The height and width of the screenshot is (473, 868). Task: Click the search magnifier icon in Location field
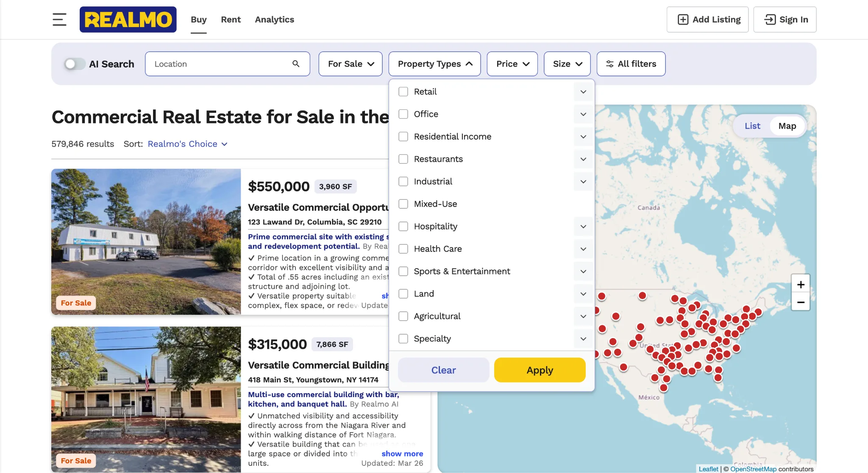coord(296,64)
